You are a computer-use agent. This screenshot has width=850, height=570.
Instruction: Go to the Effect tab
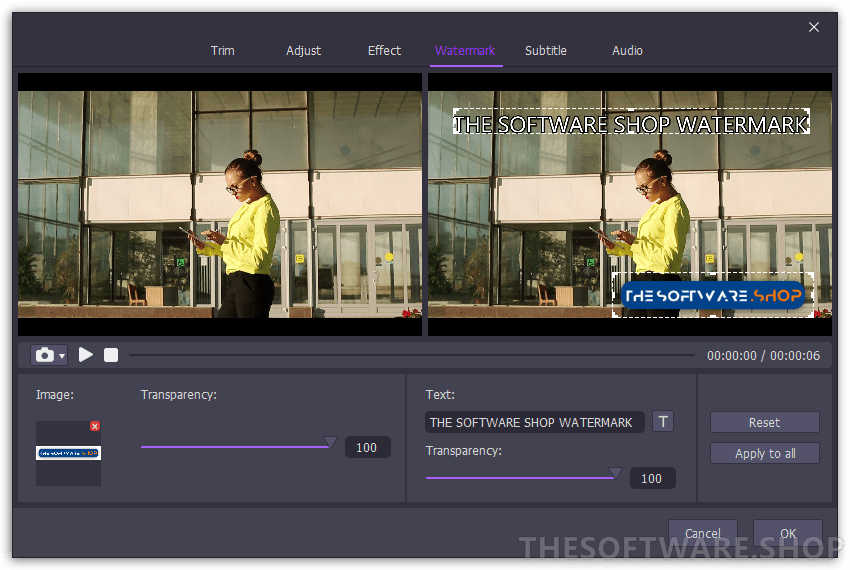[x=384, y=51]
